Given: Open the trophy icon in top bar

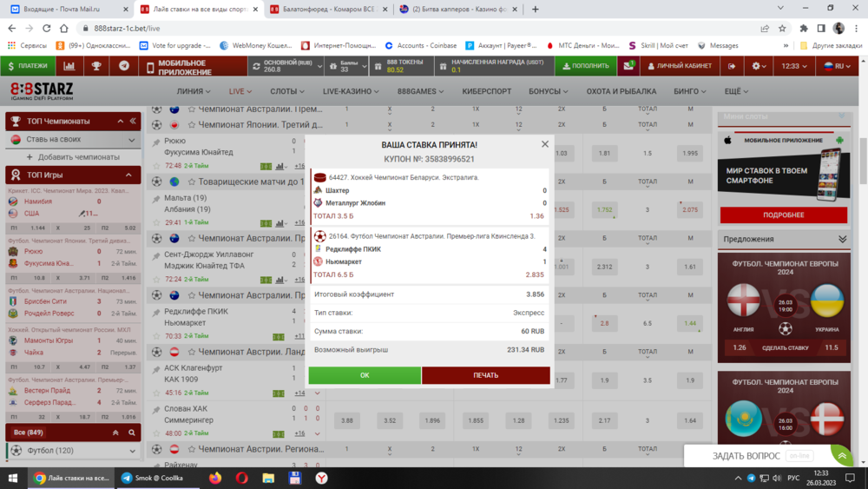Looking at the screenshot, I should [x=96, y=66].
